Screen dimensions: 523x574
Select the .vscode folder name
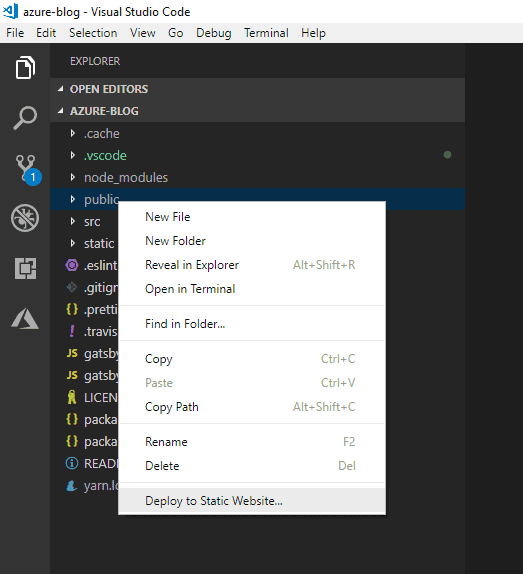pyautogui.click(x=105, y=156)
